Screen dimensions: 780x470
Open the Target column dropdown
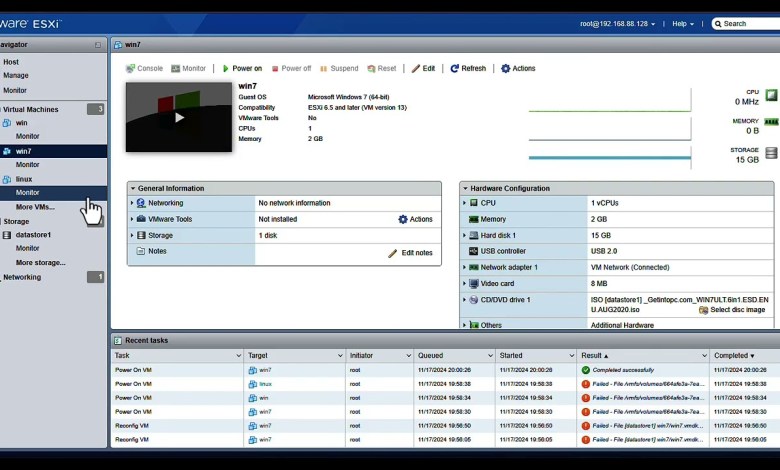[340, 356]
